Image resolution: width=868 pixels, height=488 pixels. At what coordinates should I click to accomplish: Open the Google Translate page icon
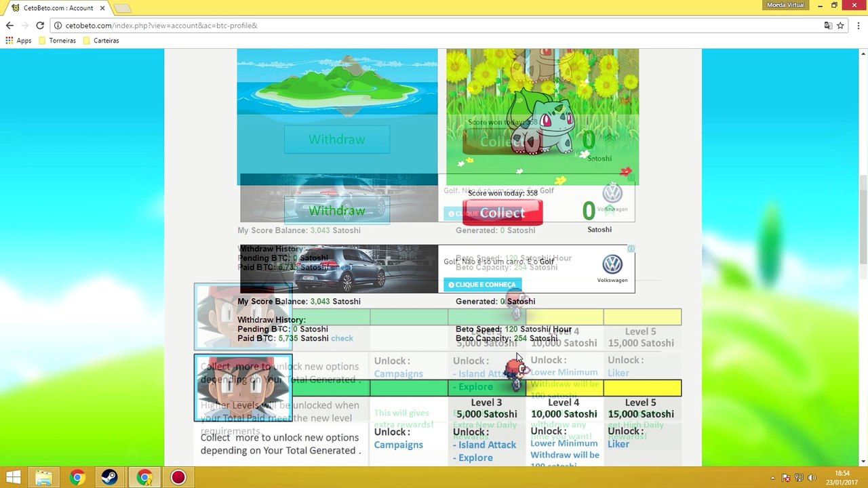click(x=828, y=25)
